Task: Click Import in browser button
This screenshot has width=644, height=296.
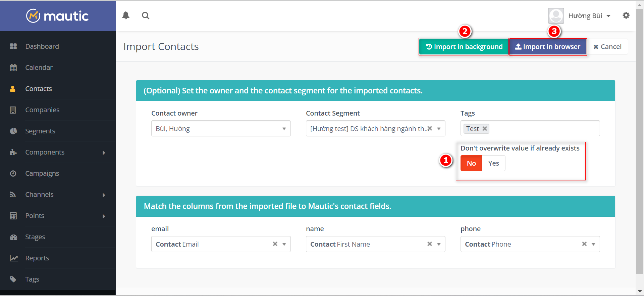Action: (x=548, y=47)
